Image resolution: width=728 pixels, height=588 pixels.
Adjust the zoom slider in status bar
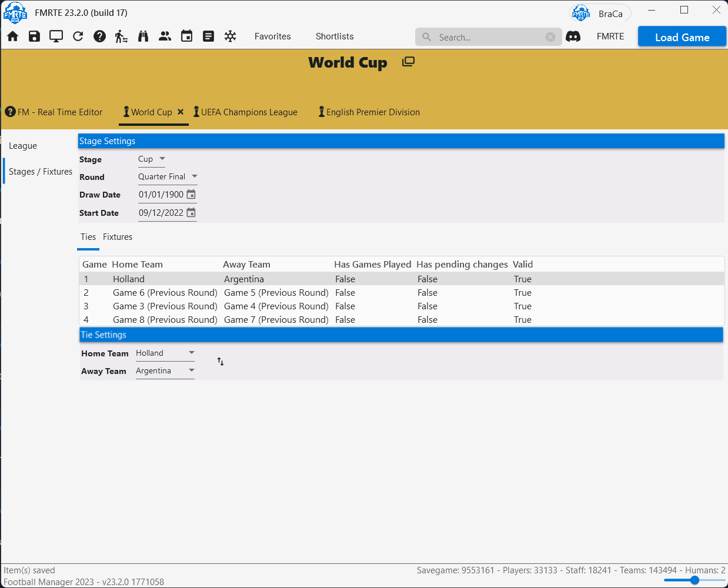point(694,580)
